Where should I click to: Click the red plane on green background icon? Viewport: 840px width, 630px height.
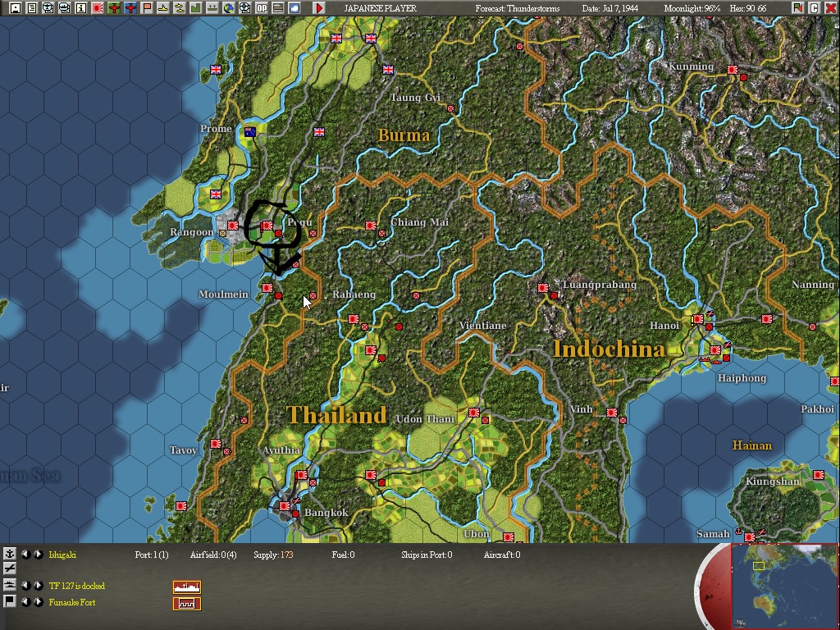pyautogui.click(x=113, y=8)
